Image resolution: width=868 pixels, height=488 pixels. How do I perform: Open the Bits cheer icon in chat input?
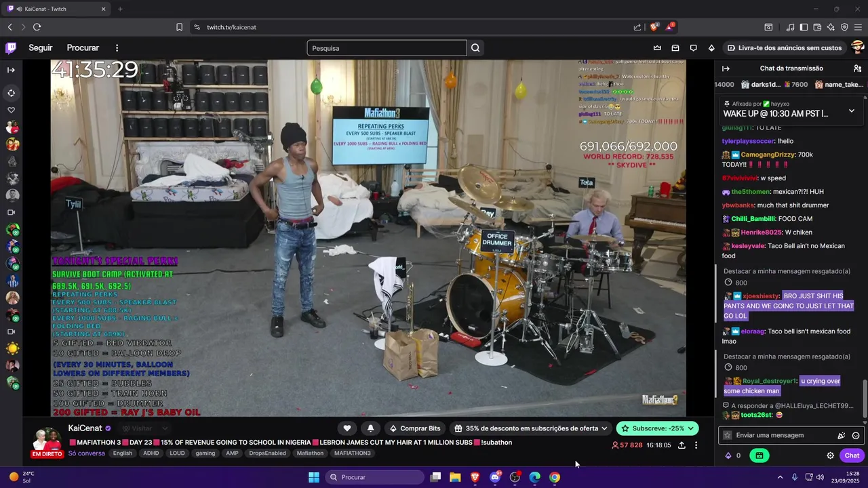(x=842, y=436)
